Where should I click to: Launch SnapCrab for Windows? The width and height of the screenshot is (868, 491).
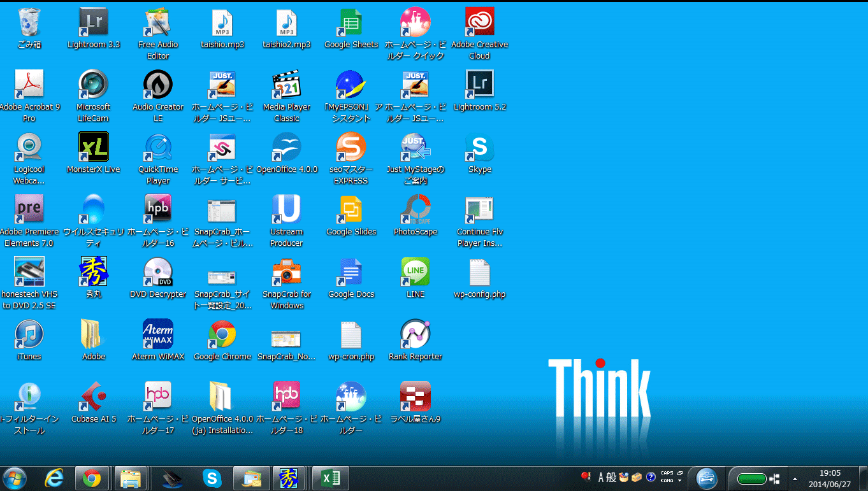(287, 284)
